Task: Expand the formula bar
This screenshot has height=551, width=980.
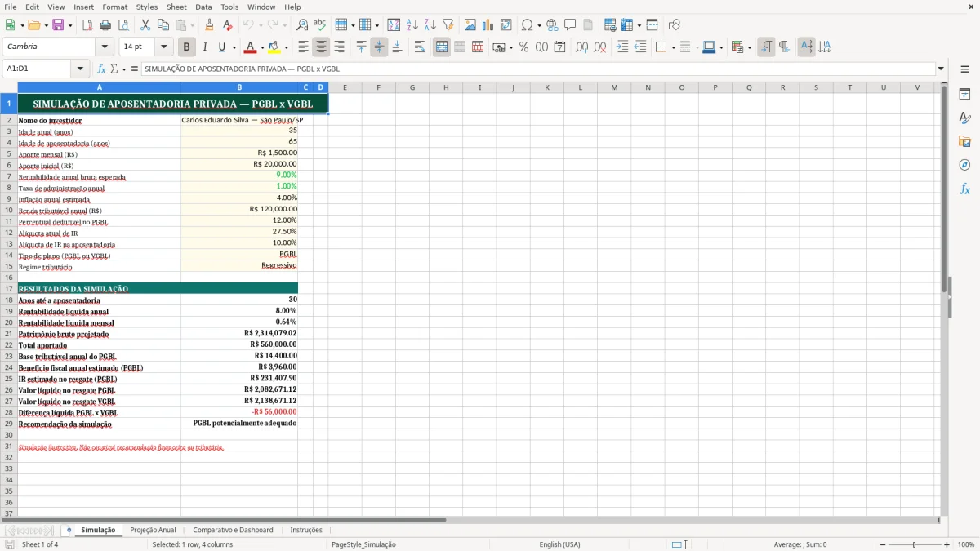Action: coord(941,69)
